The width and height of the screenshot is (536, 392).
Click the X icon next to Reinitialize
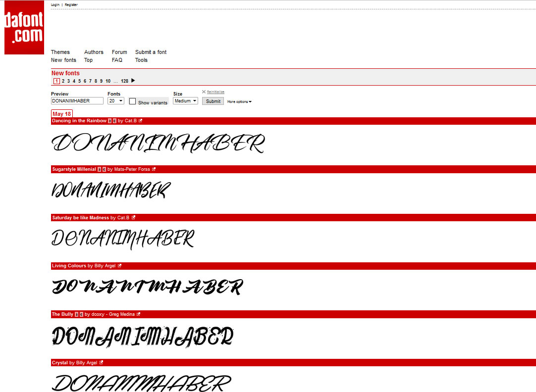(x=204, y=92)
